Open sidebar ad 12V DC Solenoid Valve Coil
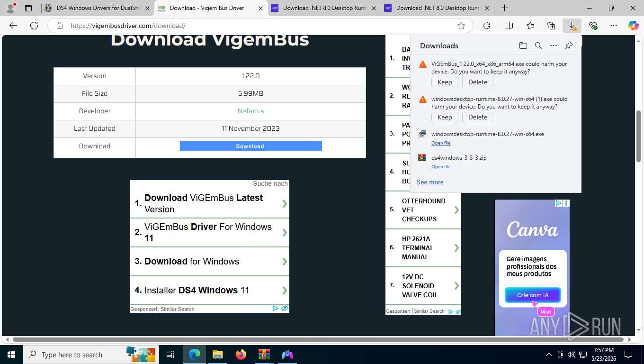Image resolution: width=644 pixels, height=364 pixels. pos(423,286)
